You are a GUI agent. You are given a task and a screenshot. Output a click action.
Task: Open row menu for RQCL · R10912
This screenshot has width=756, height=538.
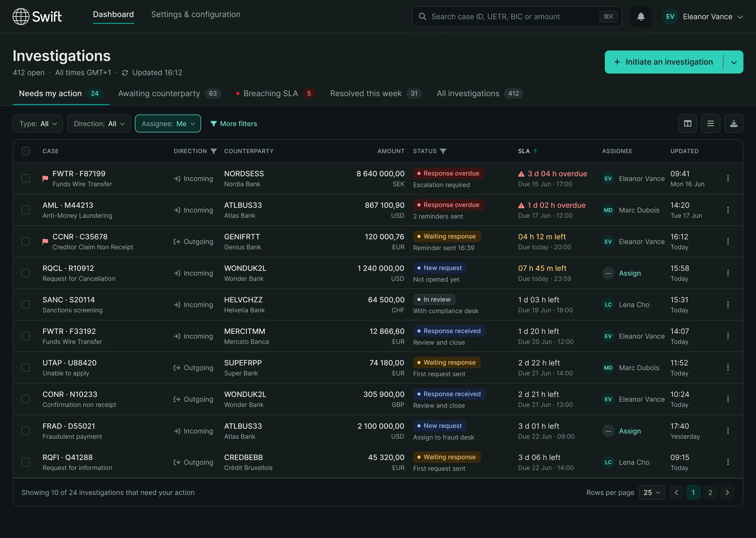728,273
